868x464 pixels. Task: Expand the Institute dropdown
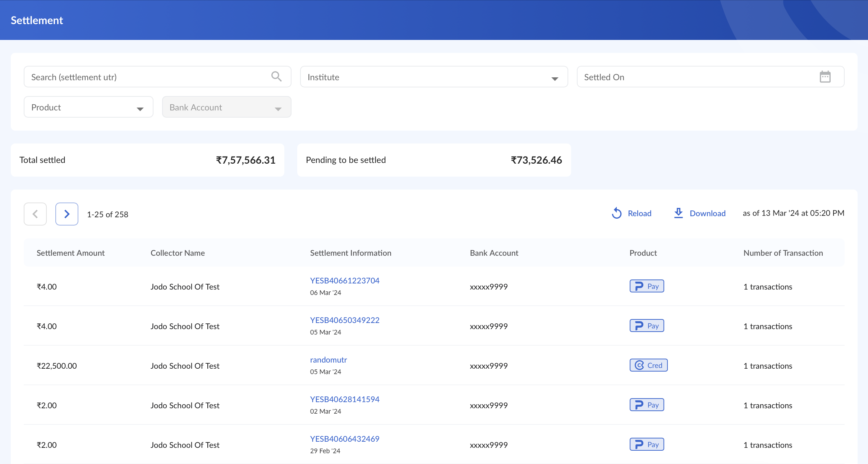[x=434, y=77]
